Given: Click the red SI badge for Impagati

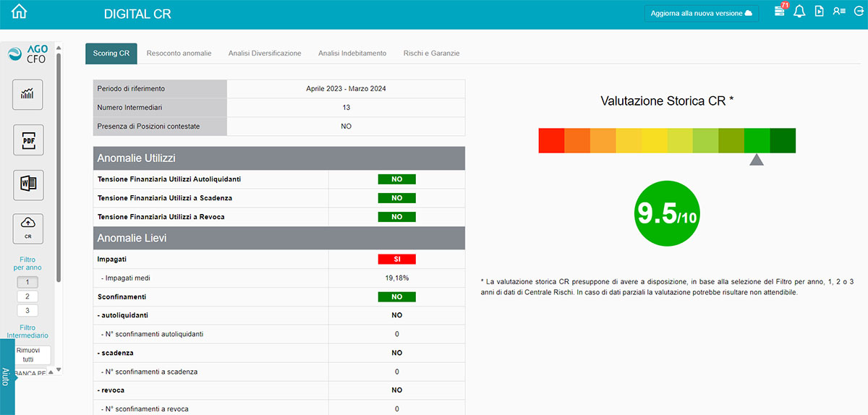Looking at the screenshot, I should [397, 259].
